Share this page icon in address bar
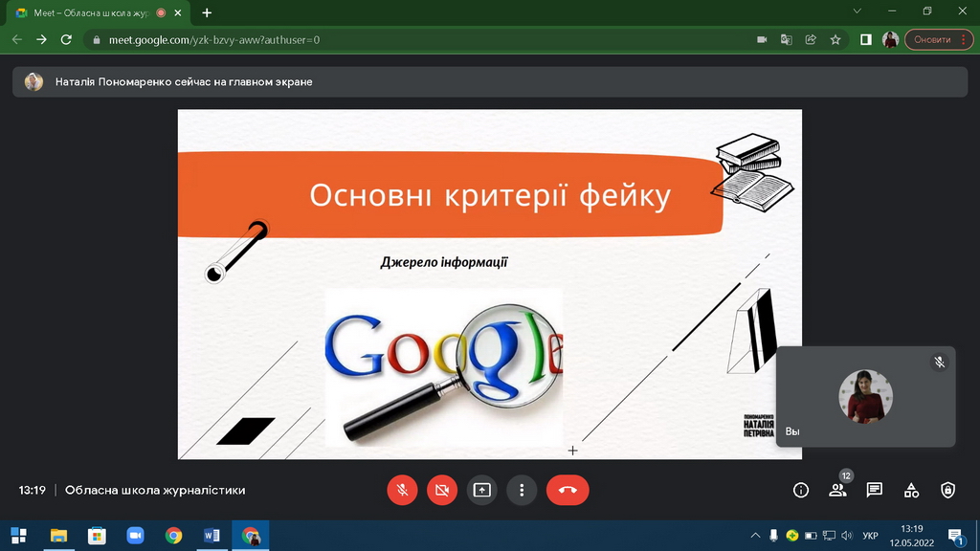 (811, 40)
